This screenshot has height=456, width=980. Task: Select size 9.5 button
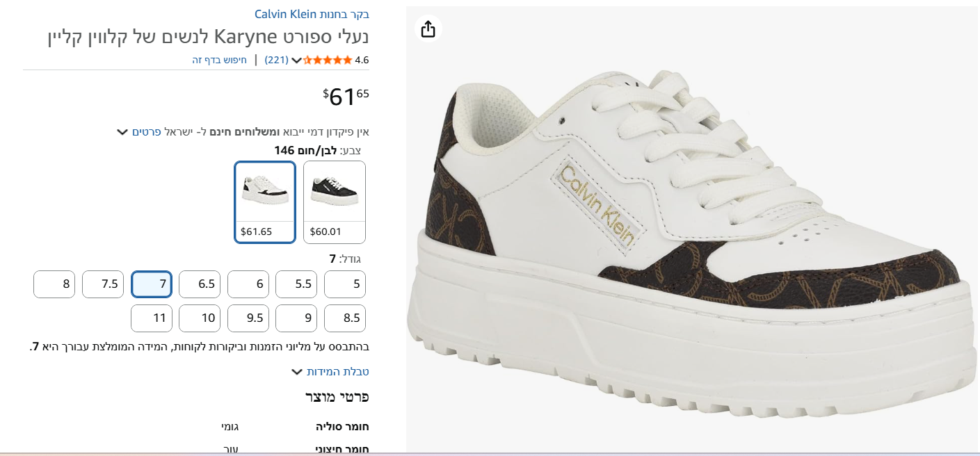pyautogui.click(x=248, y=318)
